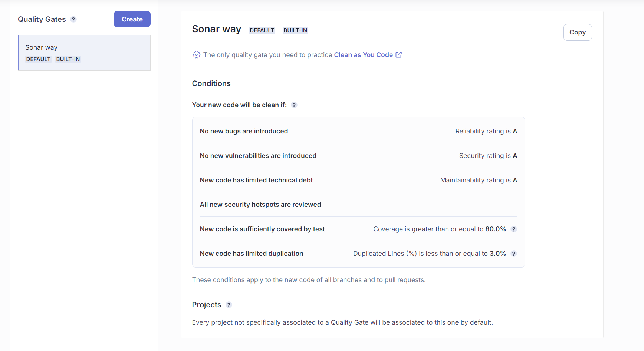Click 'Reliability rating is A' value
This screenshot has width=644, height=351.
click(486, 131)
